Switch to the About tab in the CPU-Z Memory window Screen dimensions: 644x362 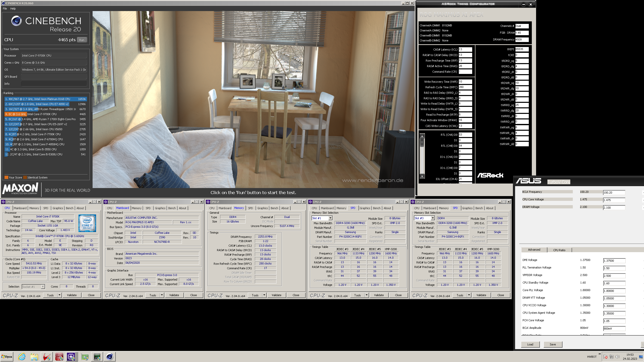point(285,208)
